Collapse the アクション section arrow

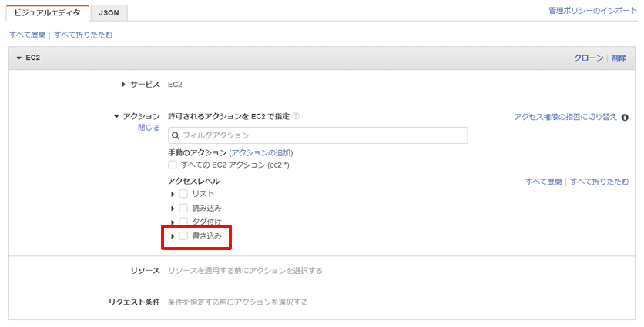click(116, 117)
